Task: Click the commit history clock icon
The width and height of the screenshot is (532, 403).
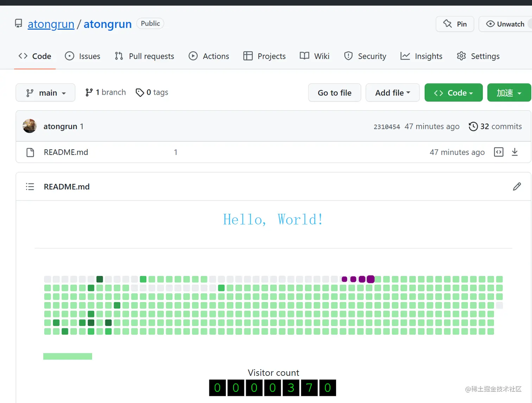Action: coord(473,126)
